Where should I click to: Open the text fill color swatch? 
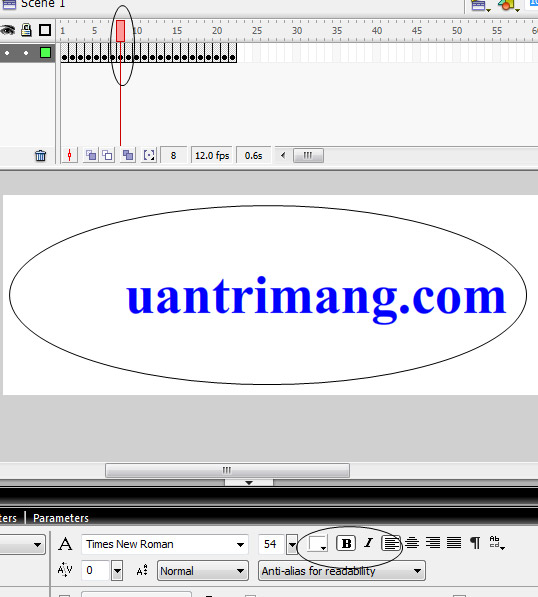coord(318,543)
